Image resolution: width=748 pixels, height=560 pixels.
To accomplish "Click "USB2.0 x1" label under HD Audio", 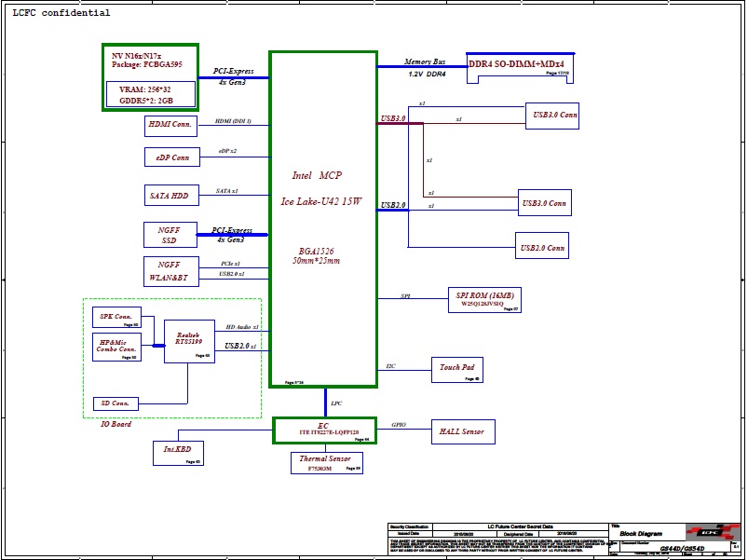I will (x=240, y=346).
